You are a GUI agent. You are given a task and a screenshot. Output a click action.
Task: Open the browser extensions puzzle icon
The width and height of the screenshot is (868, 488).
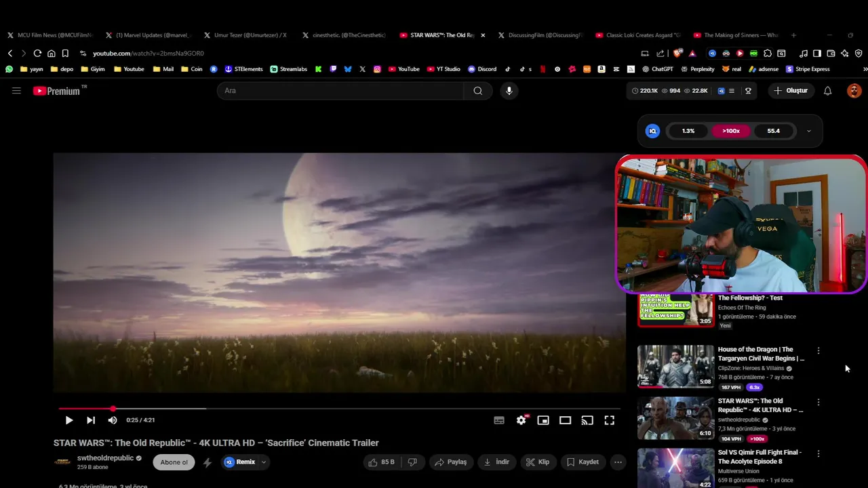coord(768,54)
